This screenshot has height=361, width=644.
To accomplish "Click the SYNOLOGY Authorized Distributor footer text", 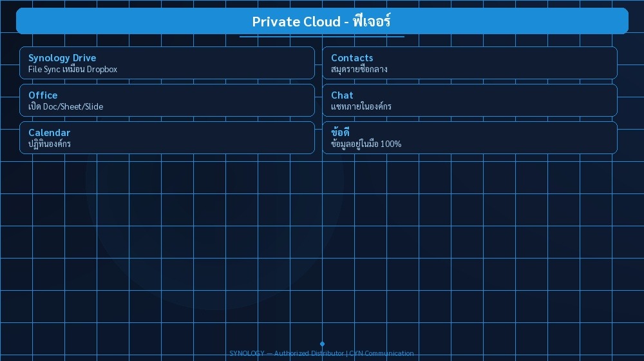I will coord(321,353).
